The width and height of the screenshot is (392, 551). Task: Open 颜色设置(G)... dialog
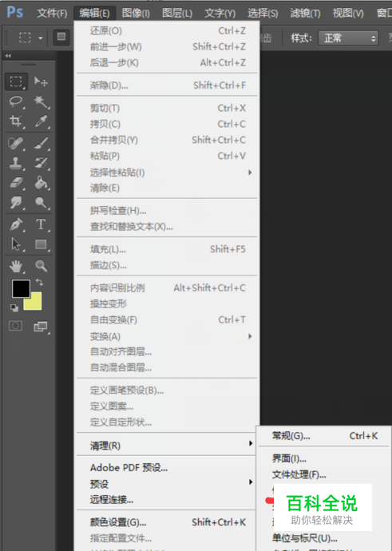(x=167, y=522)
